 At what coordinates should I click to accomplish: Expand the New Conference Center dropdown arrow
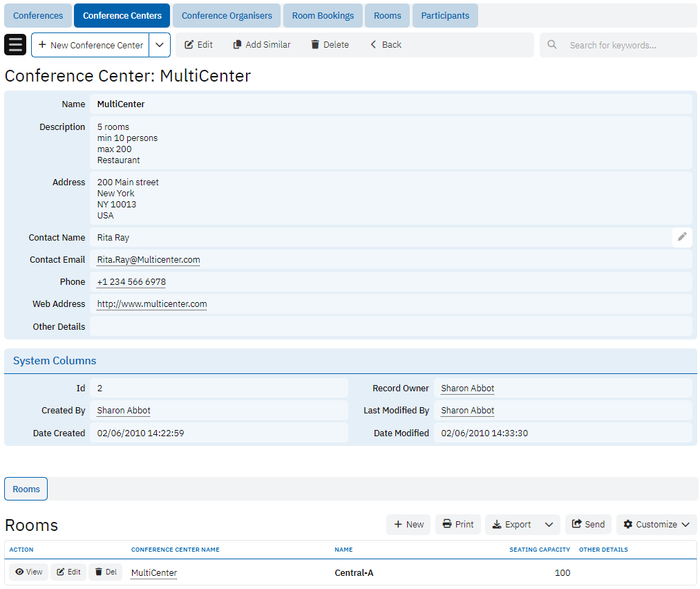[x=160, y=45]
